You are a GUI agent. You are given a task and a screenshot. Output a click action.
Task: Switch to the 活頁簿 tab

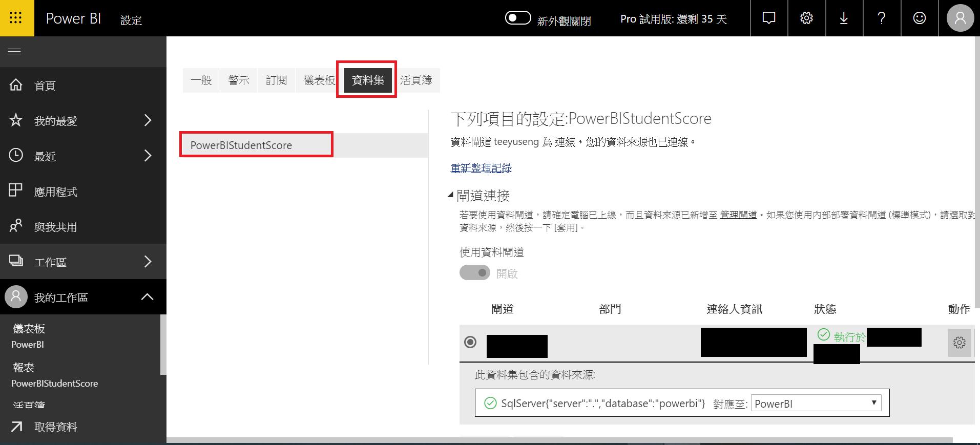pos(416,80)
